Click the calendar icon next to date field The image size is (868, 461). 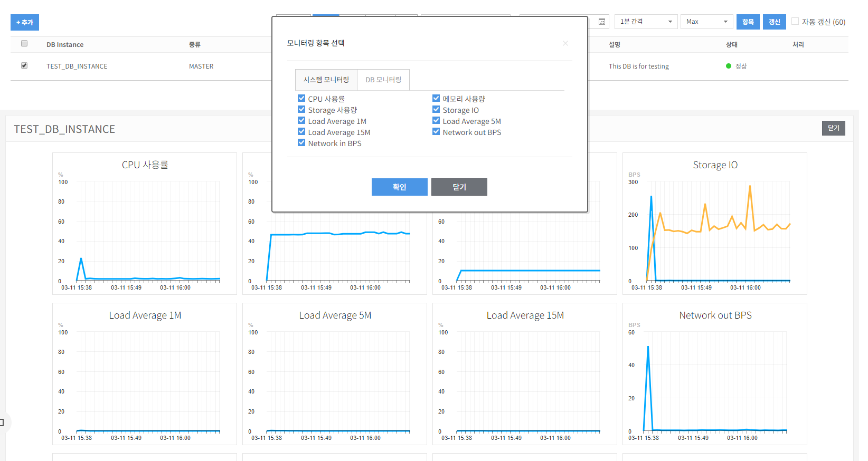click(601, 22)
